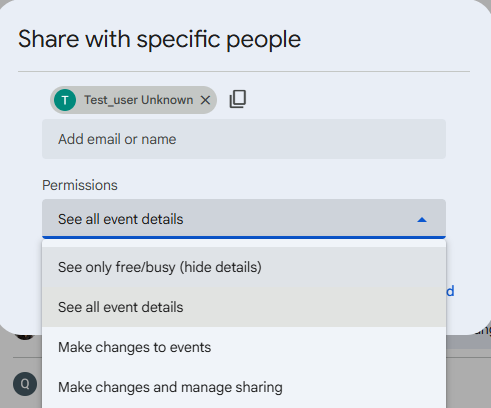Screen dimensions: 491x408
Task: Choose Make changes and manage sharing
Action: point(244,387)
